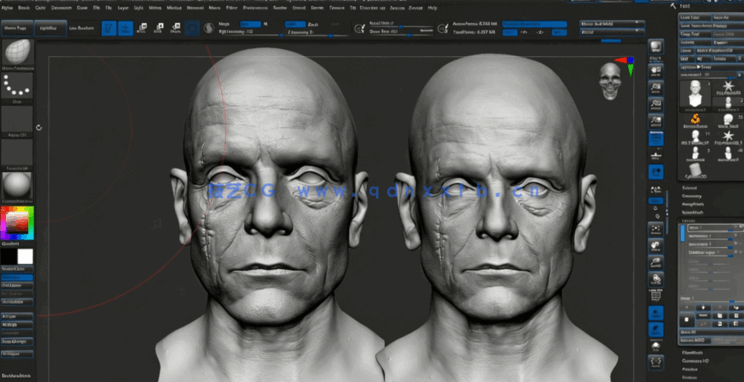
Task: Expand the Geometry HD section
Action: (695, 361)
